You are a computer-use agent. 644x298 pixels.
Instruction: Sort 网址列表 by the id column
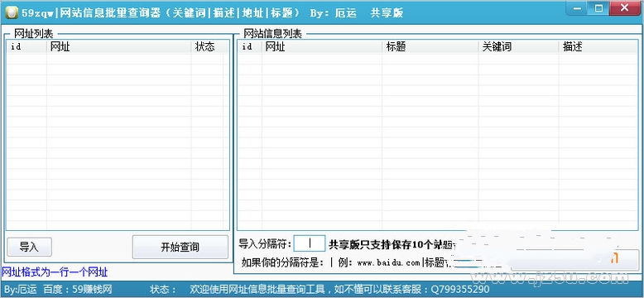coord(26,47)
